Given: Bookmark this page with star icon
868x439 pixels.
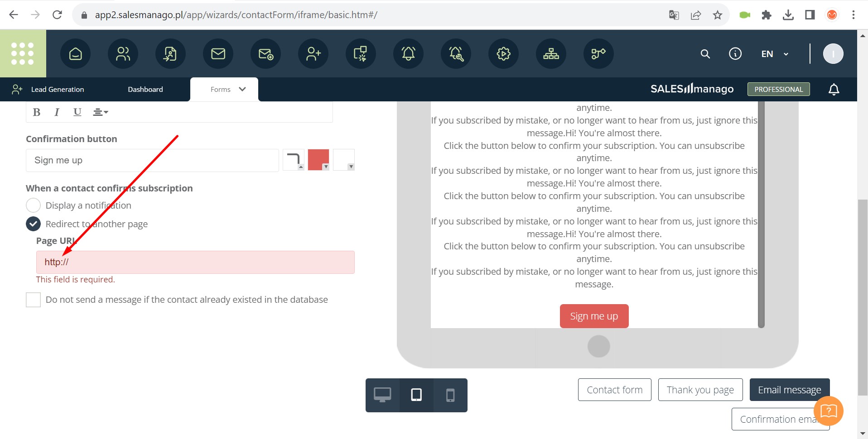Looking at the screenshot, I should coord(717,15).
